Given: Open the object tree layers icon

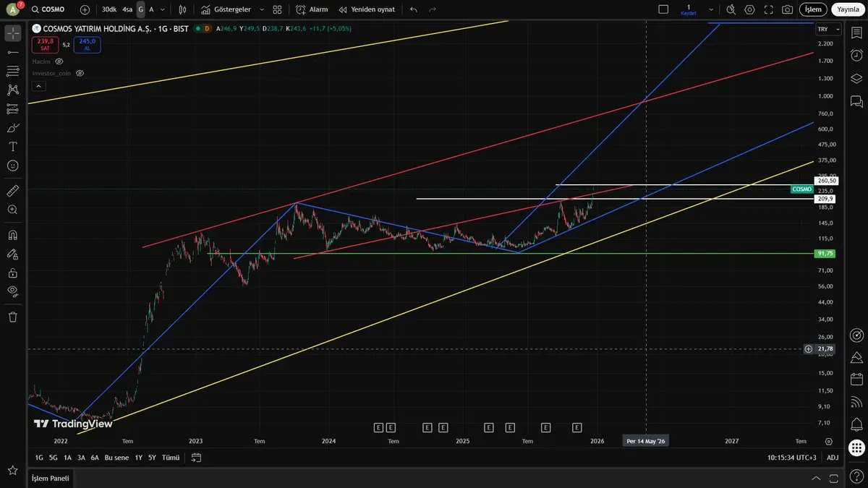Looking at the screenshot, I should tap(856, 78).
